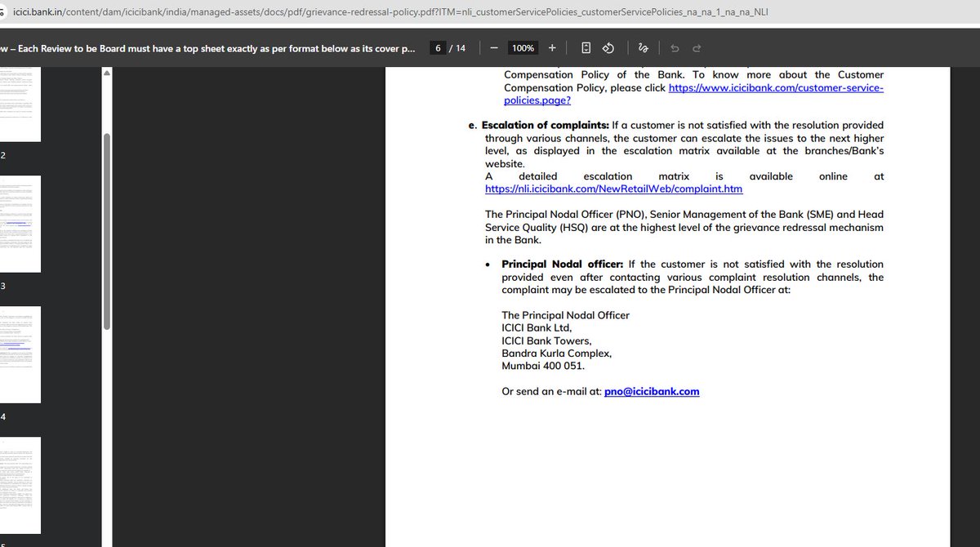Click the "ICICI Bank Ltd," line
The width and height of the screenshot is (980, 547).
point(537,328)
